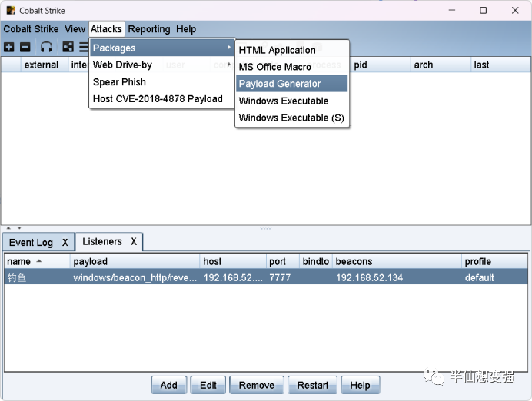
Task: Choose Spear Phish from Attacks menu
Action: (162, 82)
